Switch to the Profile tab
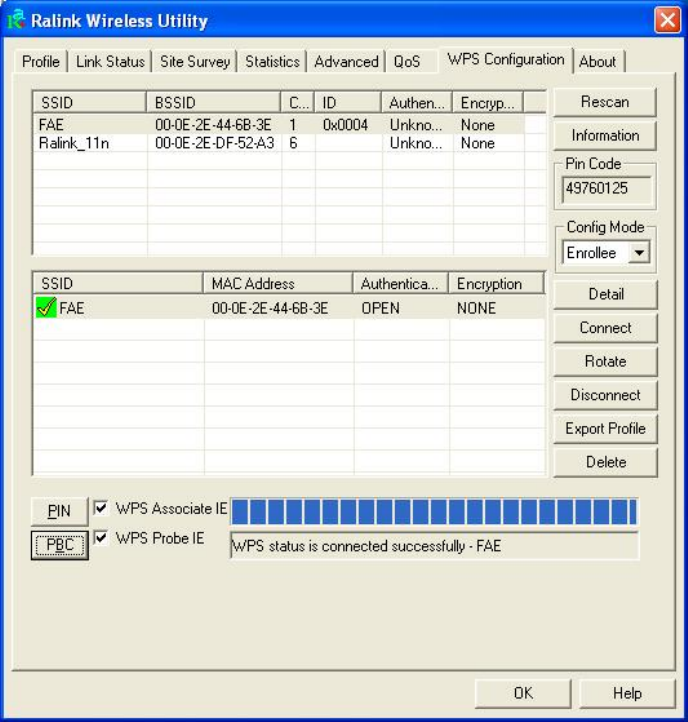688x722 pixels. click(41, 61)
